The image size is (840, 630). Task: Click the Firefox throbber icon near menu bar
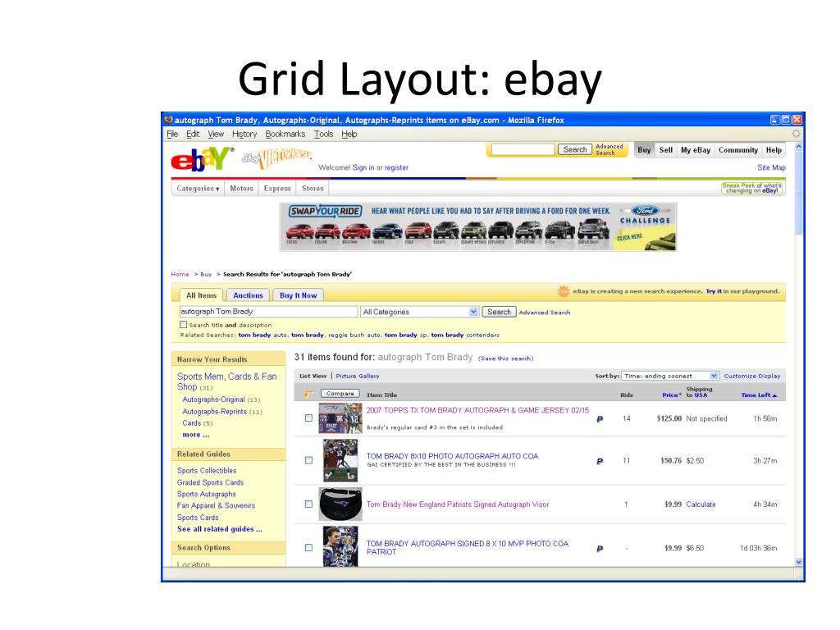click(796, 134)
